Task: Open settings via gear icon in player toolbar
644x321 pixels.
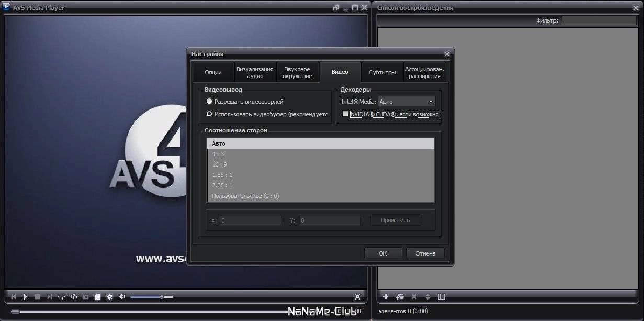Action: (110, 297)
